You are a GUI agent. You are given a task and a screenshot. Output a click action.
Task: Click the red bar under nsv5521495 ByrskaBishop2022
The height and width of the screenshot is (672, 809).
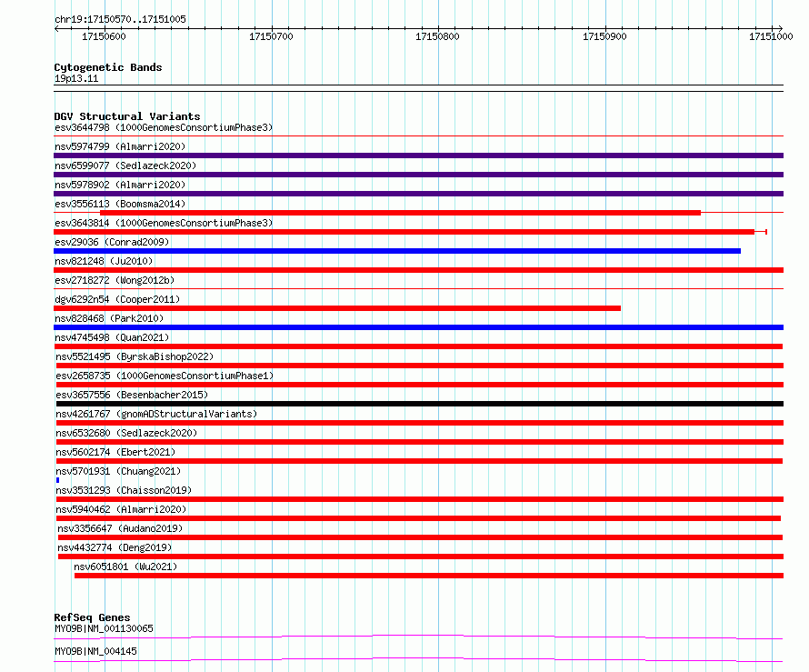pyautogui.click(x=419, y=366)
